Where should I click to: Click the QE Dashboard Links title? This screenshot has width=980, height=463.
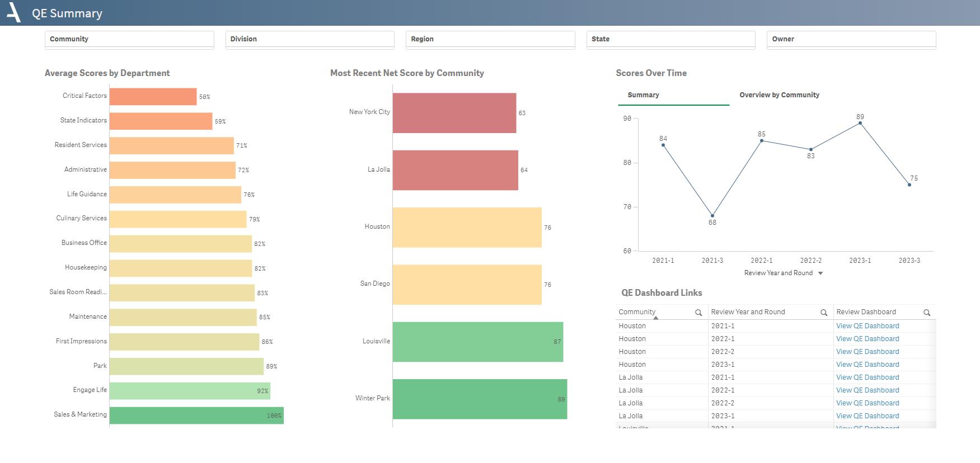pyautogui.click(x=662, y=293)
